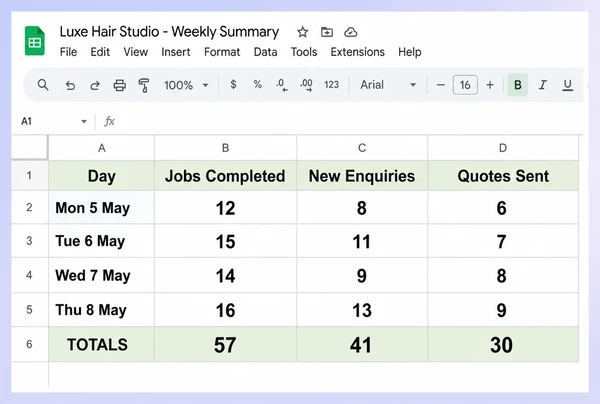
Task: Format as currency with dollar icon
Action: tap(233, 85)
